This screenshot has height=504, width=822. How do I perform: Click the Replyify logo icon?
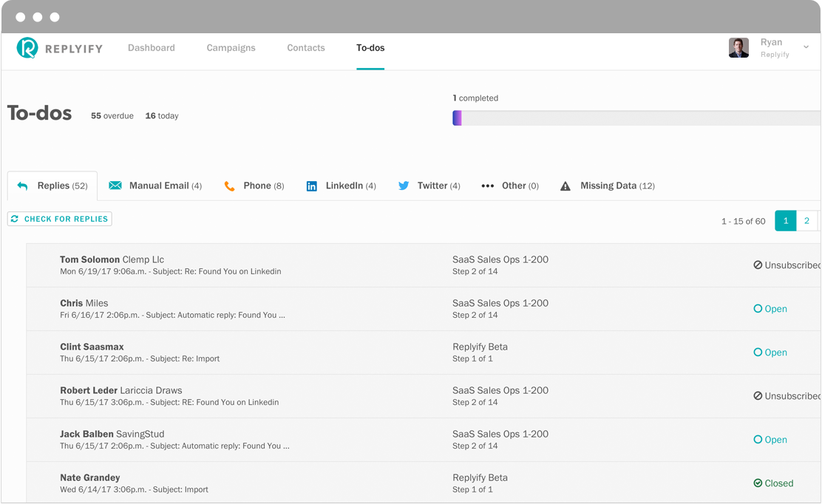(x=27, y=48)
